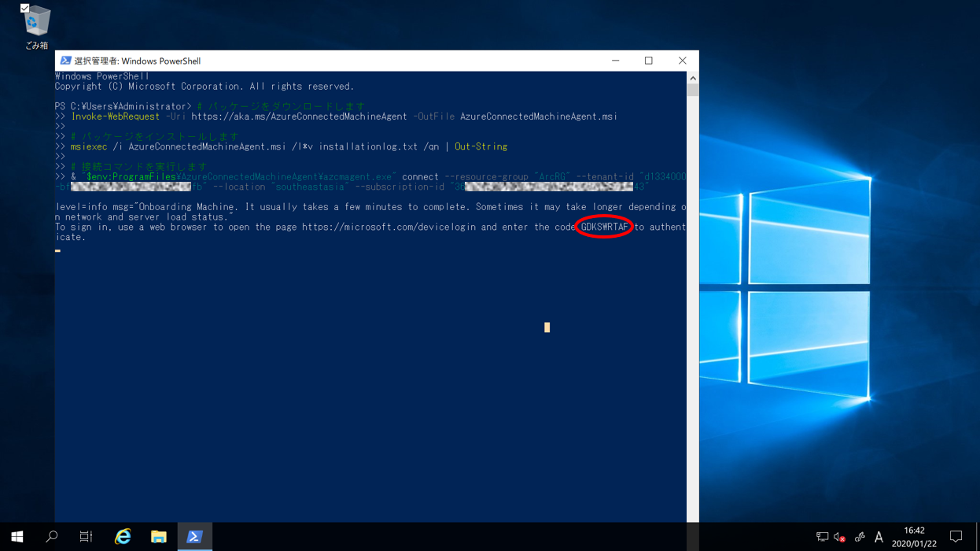Click the device code GDKSWRTAF
Screen dimensions: 980x551
pos(604,227)
